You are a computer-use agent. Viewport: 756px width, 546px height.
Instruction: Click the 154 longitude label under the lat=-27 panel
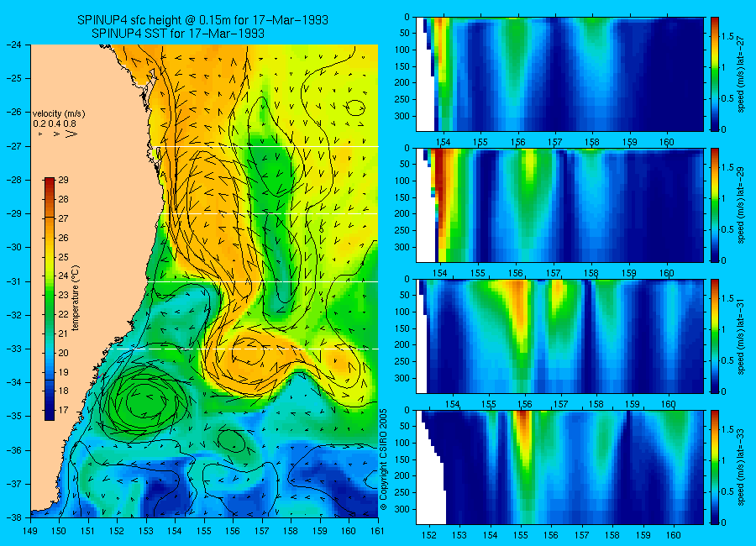(x=443, y=142)
